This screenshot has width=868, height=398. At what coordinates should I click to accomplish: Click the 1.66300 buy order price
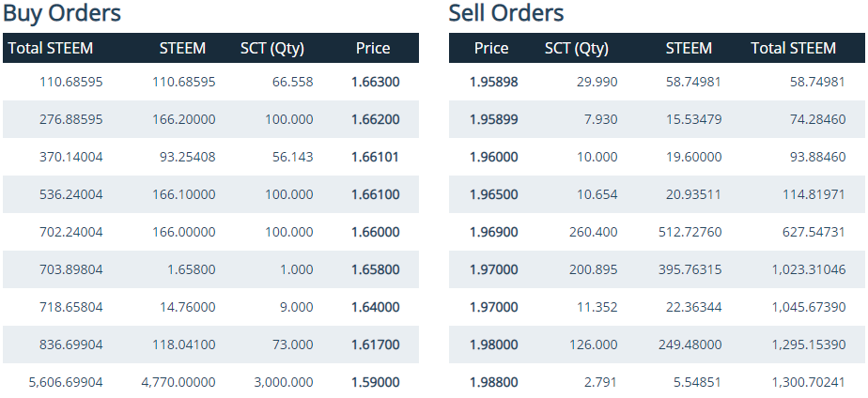(376, 83)
